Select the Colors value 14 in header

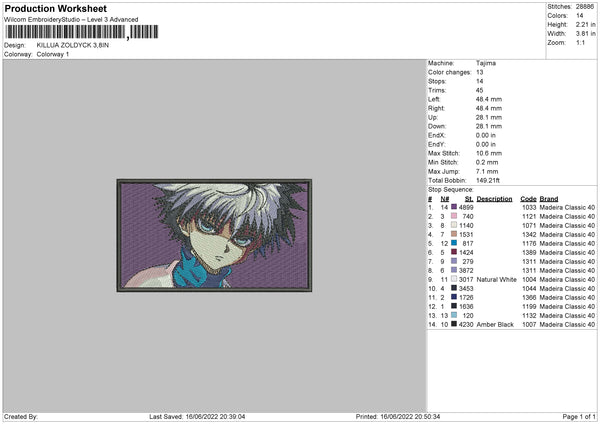tap(579, 16)
